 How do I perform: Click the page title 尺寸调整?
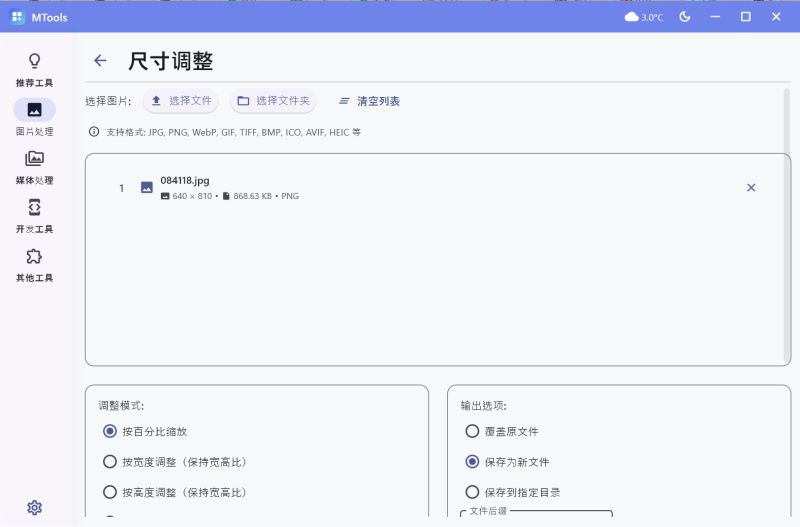pos(170,61)
